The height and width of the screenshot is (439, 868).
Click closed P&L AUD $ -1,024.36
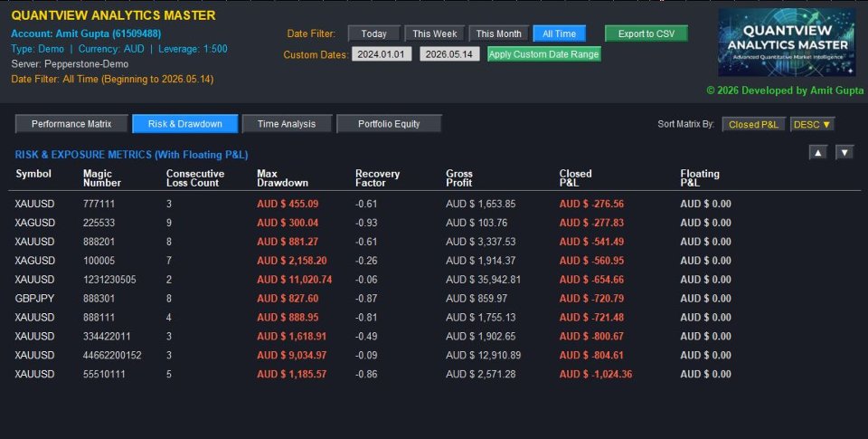point(596,374)
